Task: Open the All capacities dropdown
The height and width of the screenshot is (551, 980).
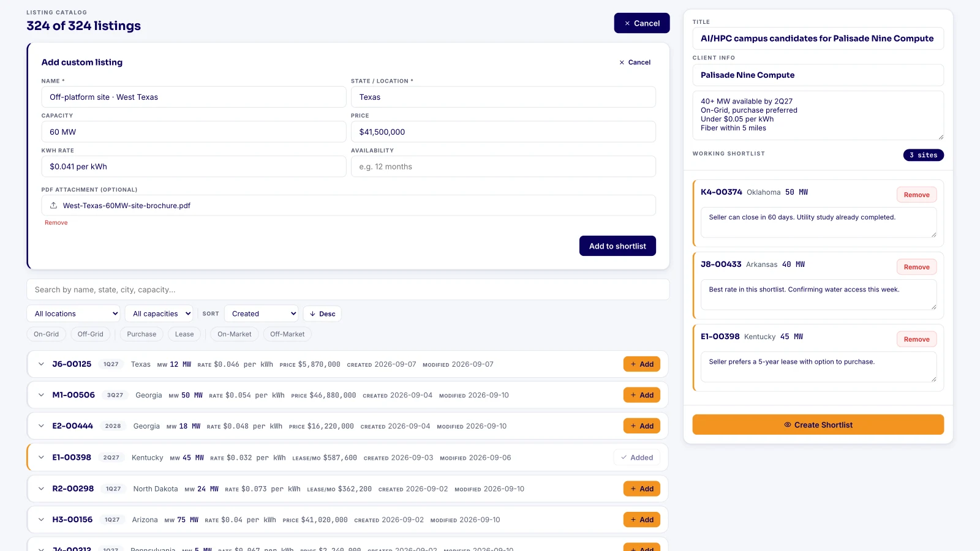Action: pyautogui.click(x=159, y=313)
